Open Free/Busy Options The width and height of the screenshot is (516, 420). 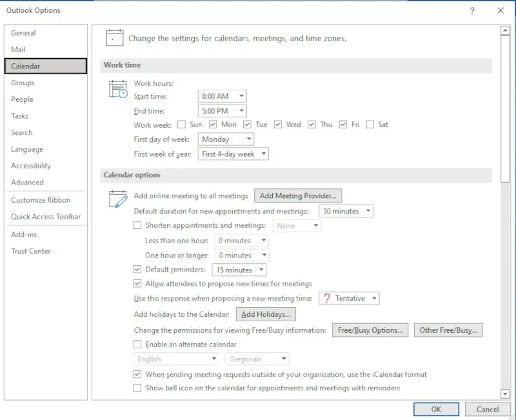click(x=370, y=330)
